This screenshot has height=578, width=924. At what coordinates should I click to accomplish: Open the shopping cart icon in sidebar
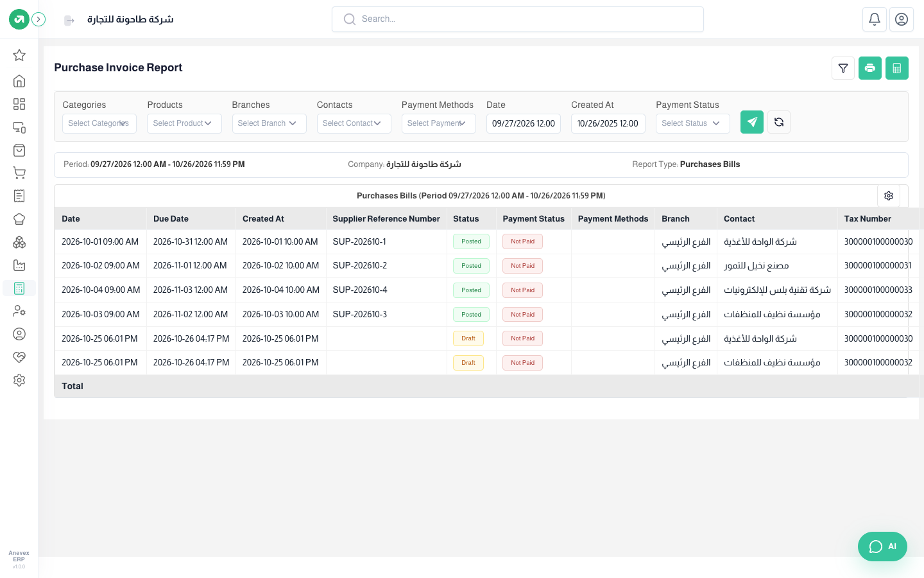pos(19,173)
